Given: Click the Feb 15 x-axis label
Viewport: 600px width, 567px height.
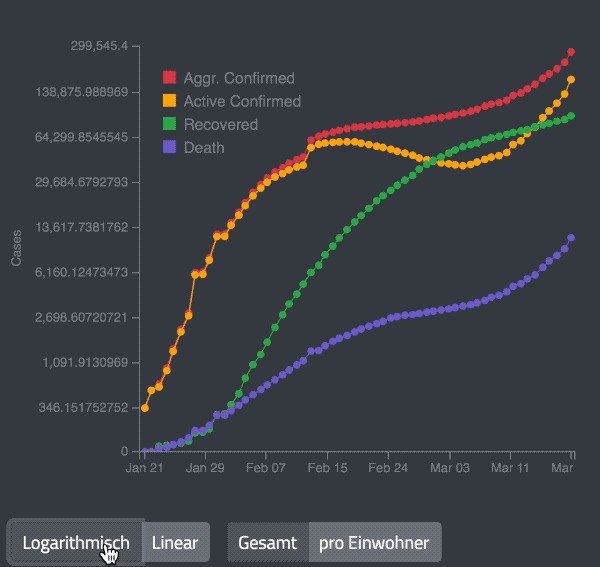Looking at the screenshot, I should [x=327, y=468].
